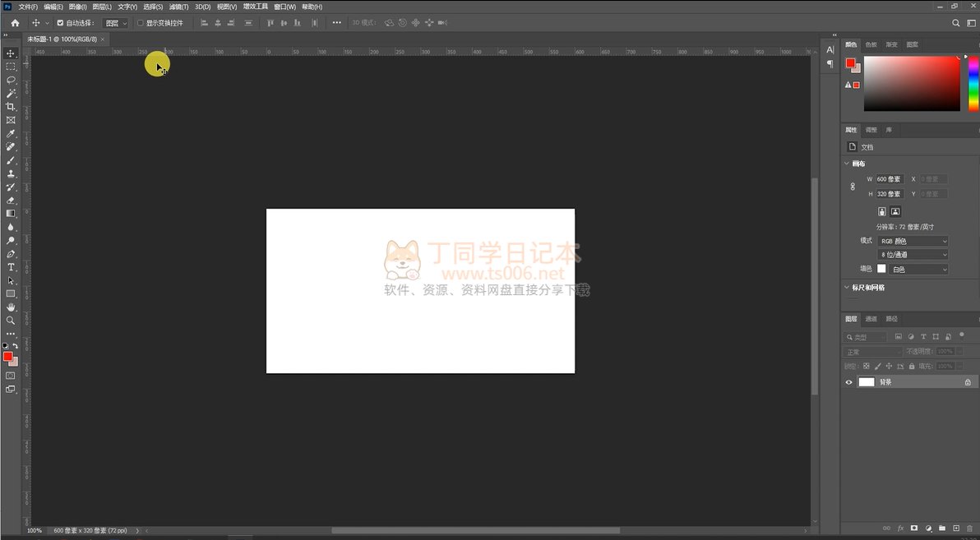The height and width of the screenshot is (540, 980).
Task: Click the landscape orientation button in canvas properties
Action: pyautogui.click(x=895, y=211)
